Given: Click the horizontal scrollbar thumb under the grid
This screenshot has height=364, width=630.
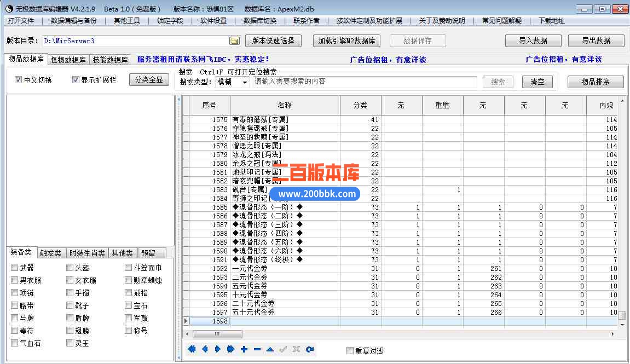Looking at the screenshot, I should click(217, 334).
